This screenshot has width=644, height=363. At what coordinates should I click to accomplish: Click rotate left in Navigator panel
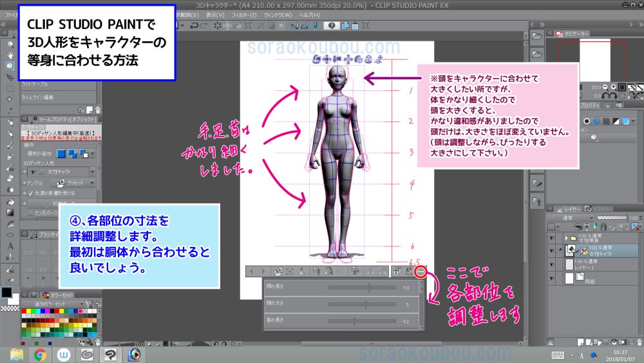point(606,95)
